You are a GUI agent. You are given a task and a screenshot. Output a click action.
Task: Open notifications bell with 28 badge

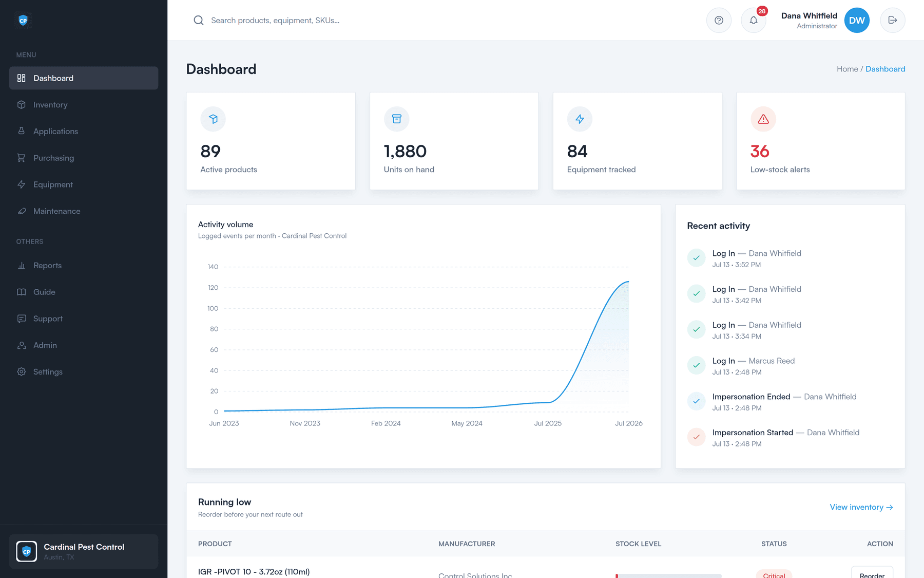pos(754,21)
